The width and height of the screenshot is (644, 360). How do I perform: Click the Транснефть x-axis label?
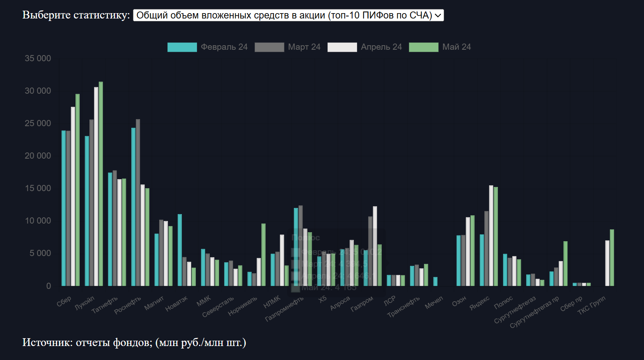(x=403, y=307)
